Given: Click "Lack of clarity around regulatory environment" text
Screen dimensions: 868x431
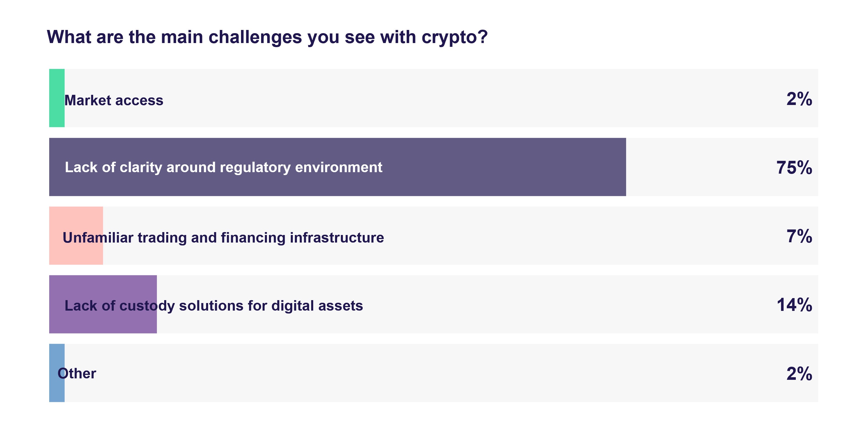Looking at the screenshot, I should tap(223, 167).
